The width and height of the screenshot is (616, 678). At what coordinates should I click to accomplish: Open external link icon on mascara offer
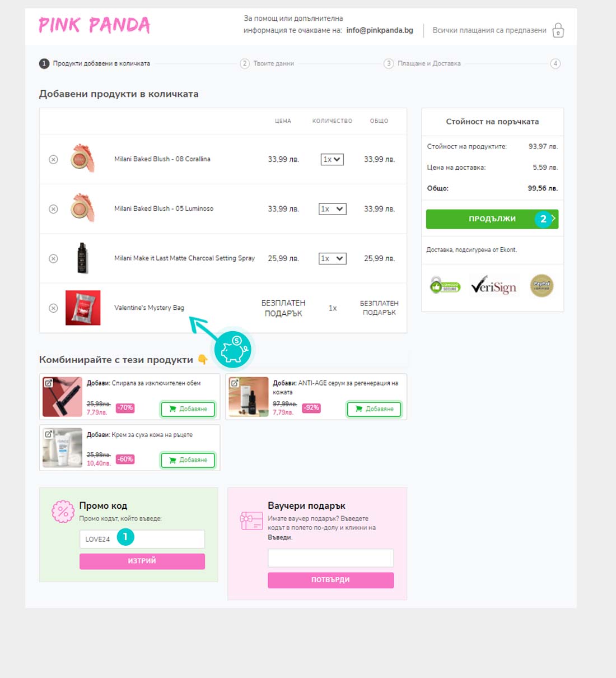[49, 383]
